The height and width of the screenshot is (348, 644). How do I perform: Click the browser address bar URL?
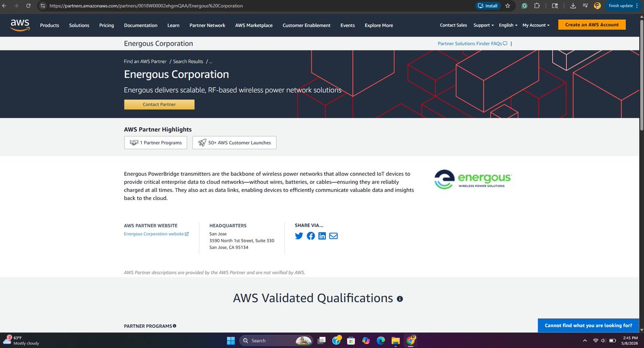pos(146,5)
